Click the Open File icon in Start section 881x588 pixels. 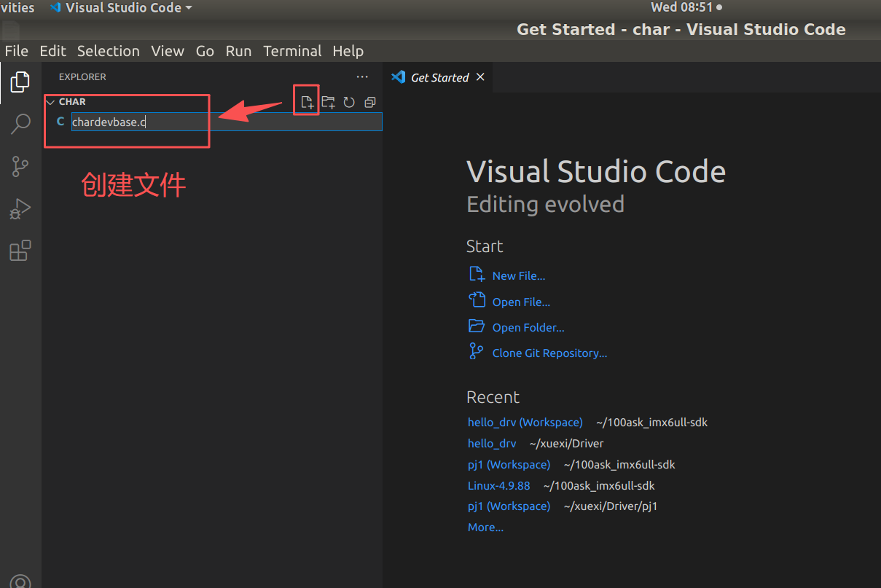pyautogui.click(x=477, y=300)
